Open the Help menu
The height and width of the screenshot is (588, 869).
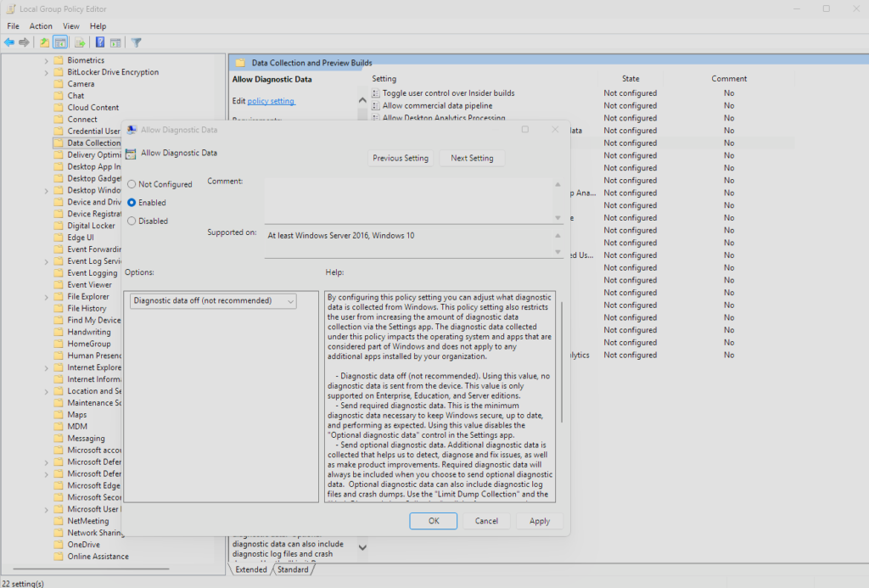point(98,26)
